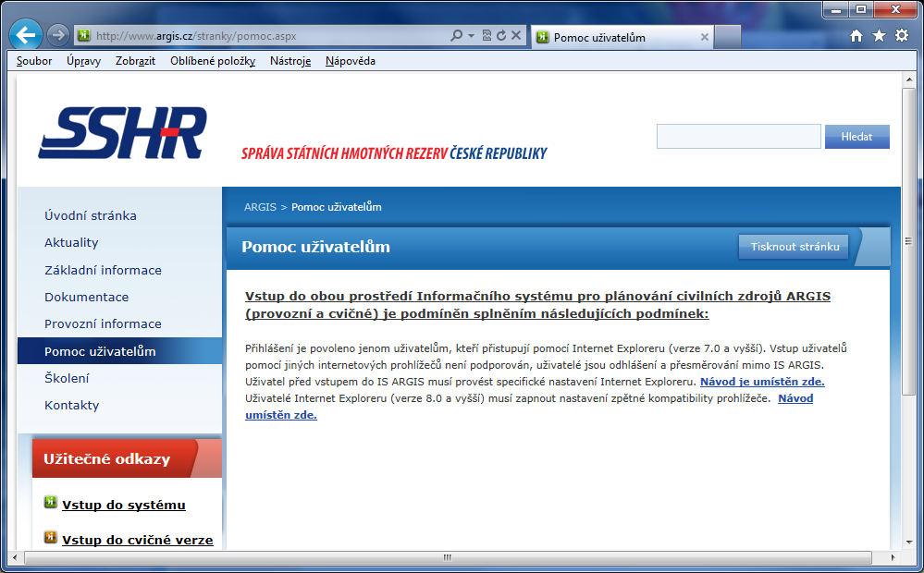924x573 pixels.
Task: Open the Oblíbené položky menu
Action: (213, 61)
